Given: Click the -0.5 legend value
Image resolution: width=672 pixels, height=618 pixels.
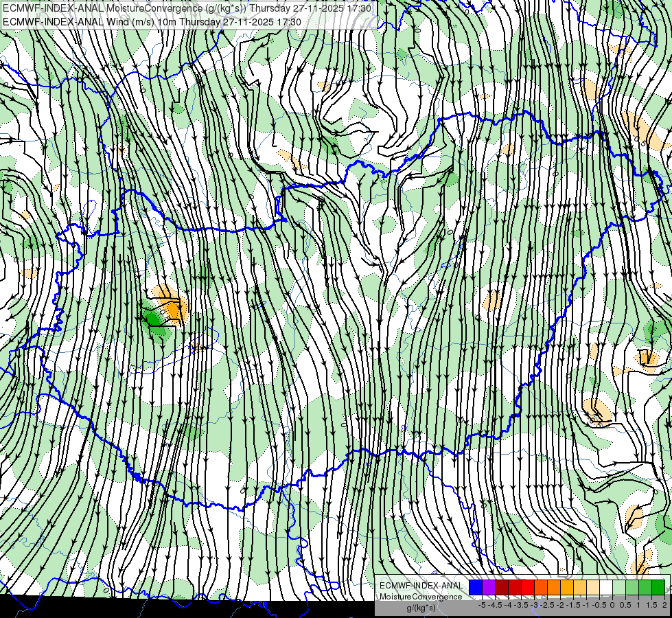Looking at the screenshot, I should point(599,605).
